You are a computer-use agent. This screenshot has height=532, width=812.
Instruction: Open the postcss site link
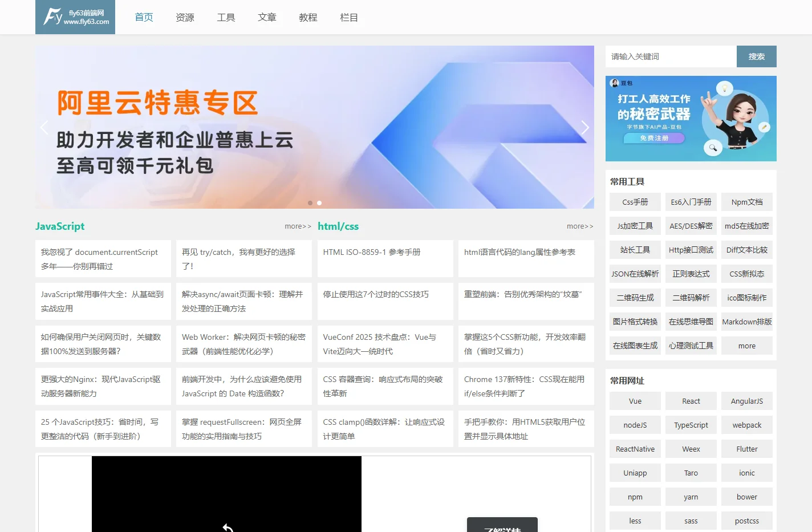(x=747, y=521)
